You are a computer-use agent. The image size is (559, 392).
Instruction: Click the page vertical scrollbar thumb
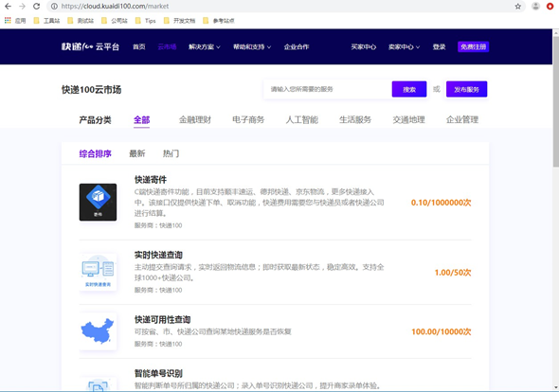tap(556, 101)
